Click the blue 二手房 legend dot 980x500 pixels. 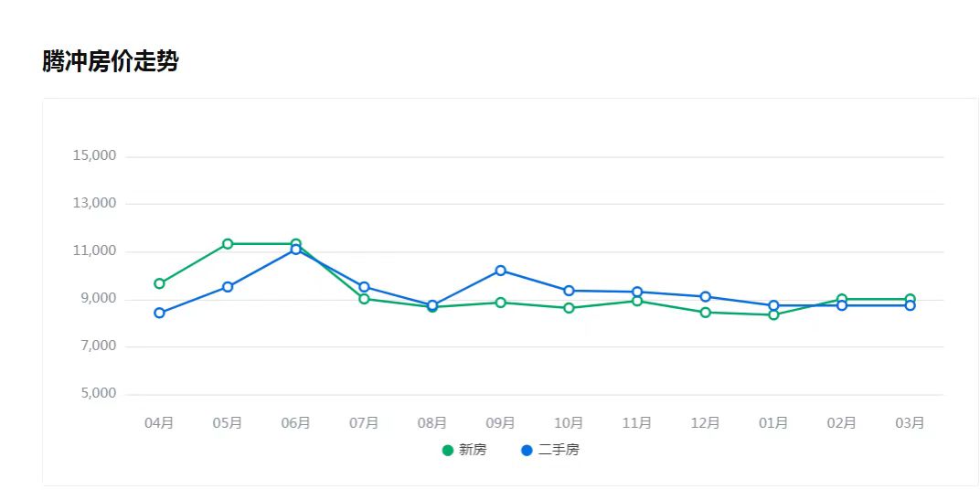coord(527,450)
